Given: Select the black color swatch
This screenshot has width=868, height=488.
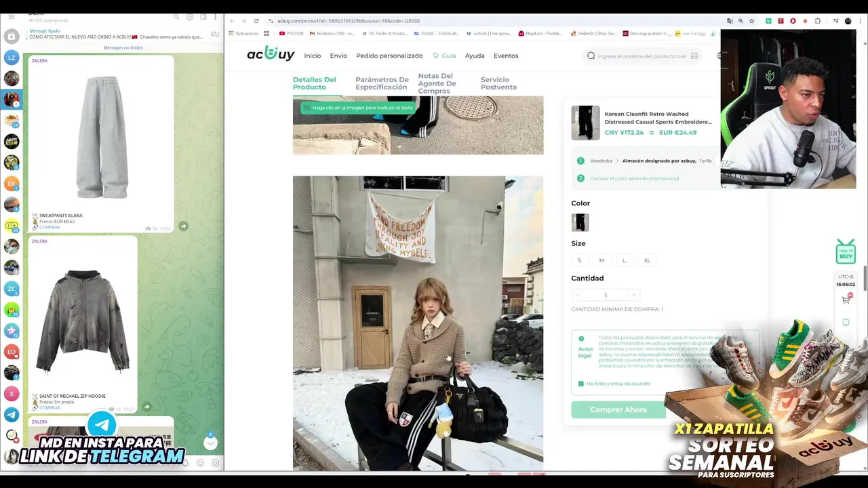Looking at the screenshot, I should coord(580,222).
